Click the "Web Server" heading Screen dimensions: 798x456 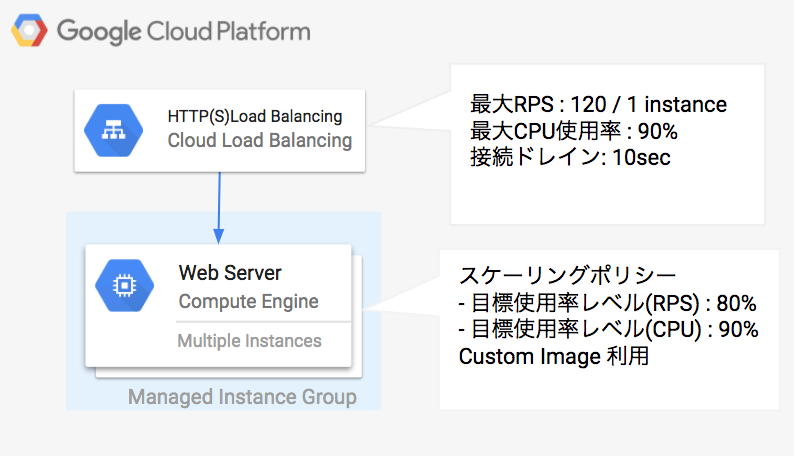(230, 273)
